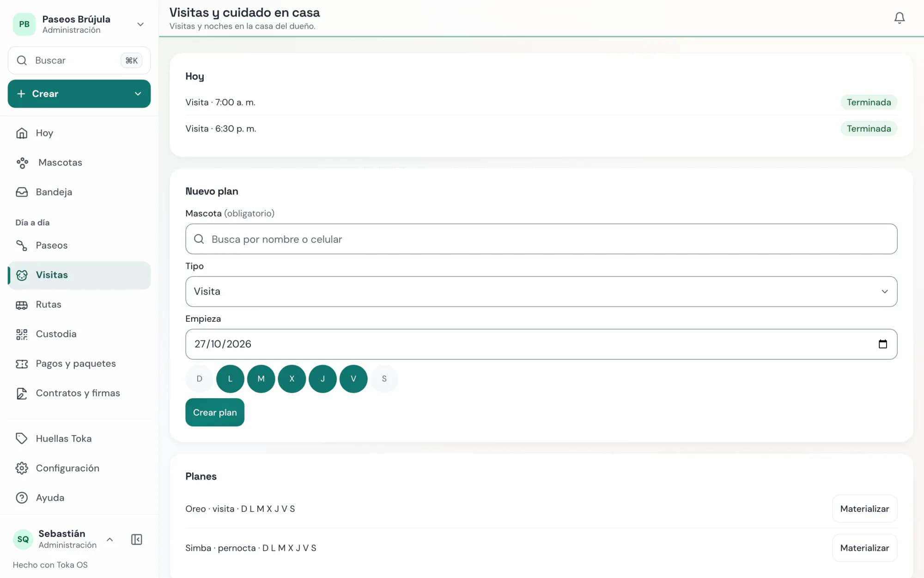Click the Mascota search field

point(541,239)
